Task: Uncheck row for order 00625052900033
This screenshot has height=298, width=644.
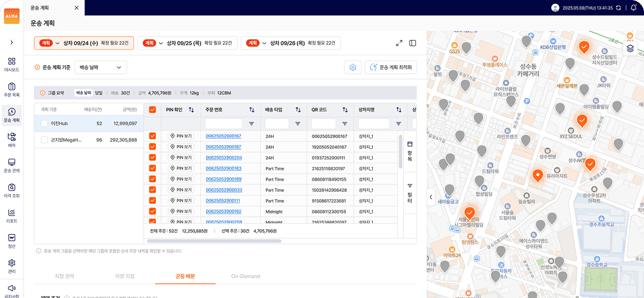Action: [x=153, y=190]
